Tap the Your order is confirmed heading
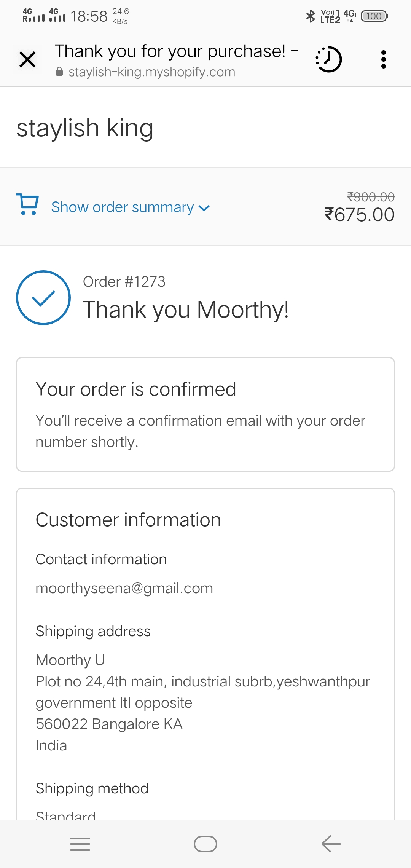 pyautogui.click(x=136, y=389)
